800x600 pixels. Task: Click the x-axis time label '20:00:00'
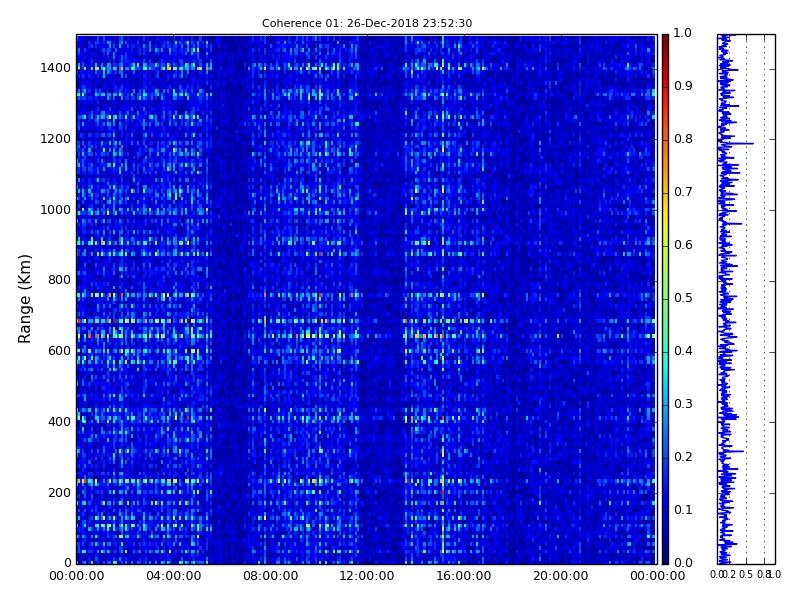(x=561, y=576)
